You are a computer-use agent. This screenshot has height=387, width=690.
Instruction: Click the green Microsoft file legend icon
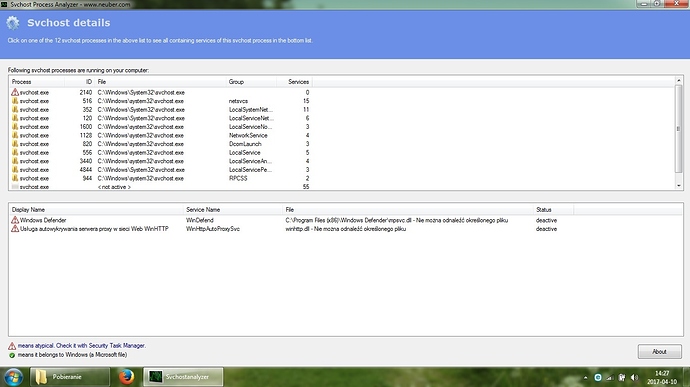click(x=12, y=355)
